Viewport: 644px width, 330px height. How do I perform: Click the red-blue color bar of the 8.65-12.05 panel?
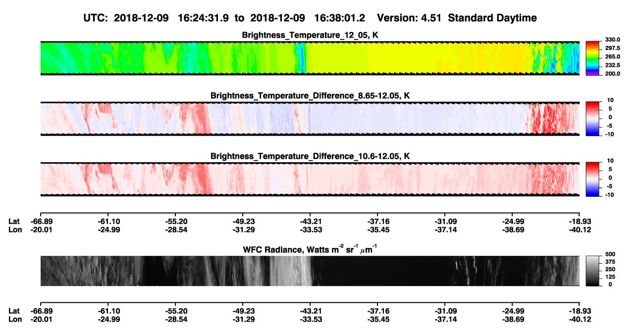pos(593,119)
